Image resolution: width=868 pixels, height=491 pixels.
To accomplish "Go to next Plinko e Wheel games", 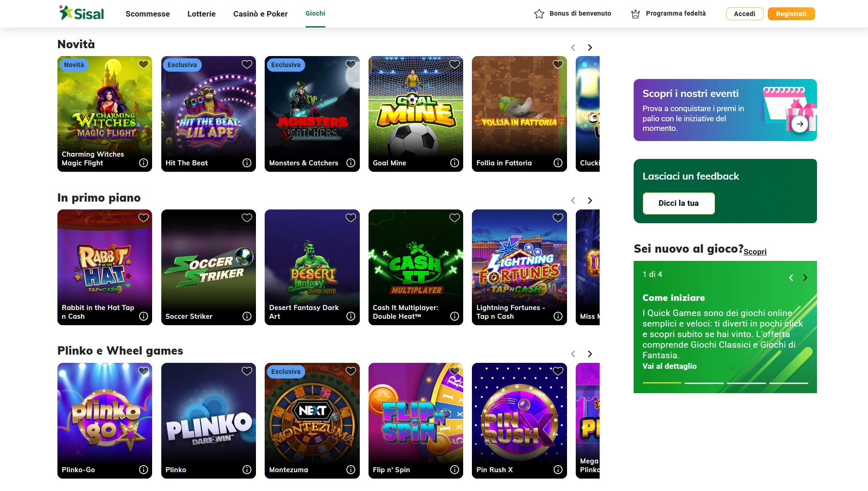I will tap(590, 354).
